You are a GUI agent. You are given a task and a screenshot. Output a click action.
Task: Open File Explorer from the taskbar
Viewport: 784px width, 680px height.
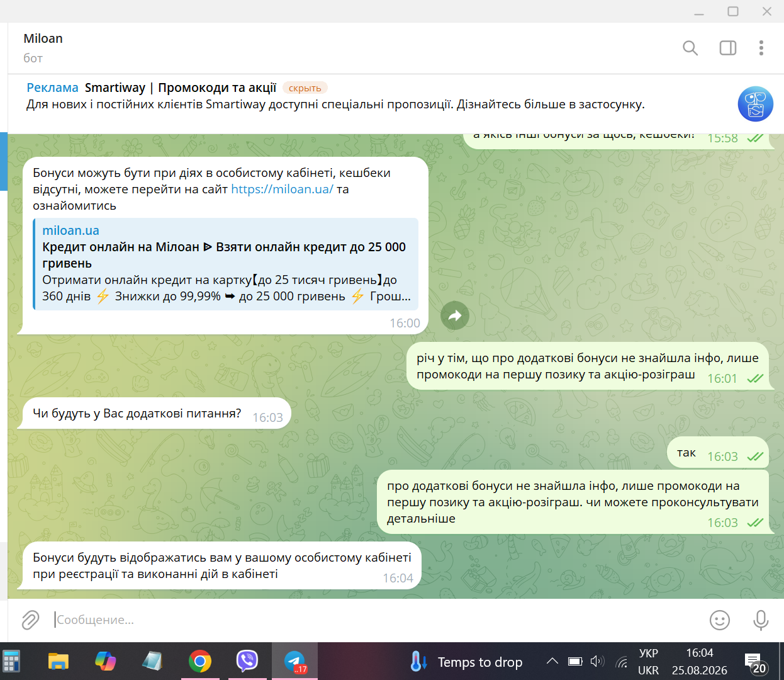click(x=59, y=661)
